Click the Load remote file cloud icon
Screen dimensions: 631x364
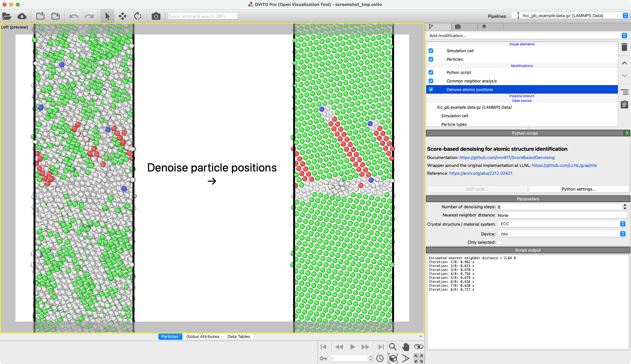click(x=22, y=16)
